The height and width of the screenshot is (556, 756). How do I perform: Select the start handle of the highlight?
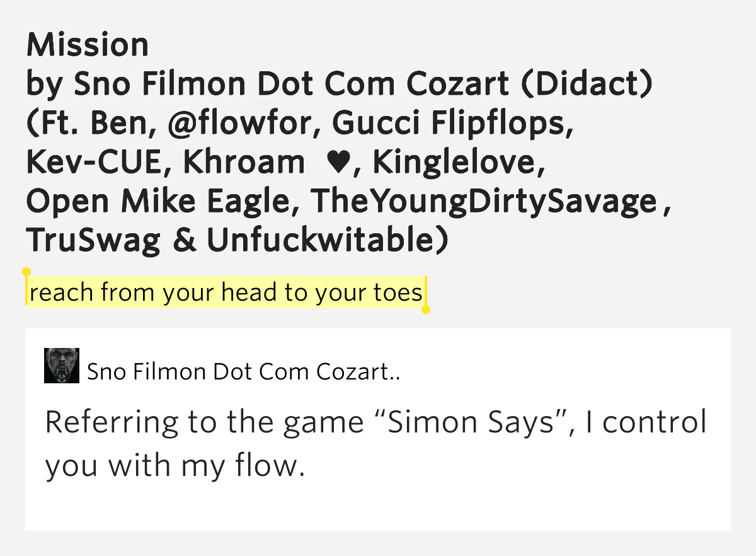click(x=26, y=272)
